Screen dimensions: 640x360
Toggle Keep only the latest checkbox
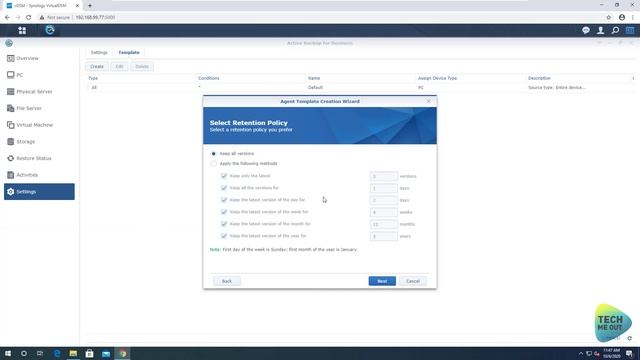click(x=224, y=176)
